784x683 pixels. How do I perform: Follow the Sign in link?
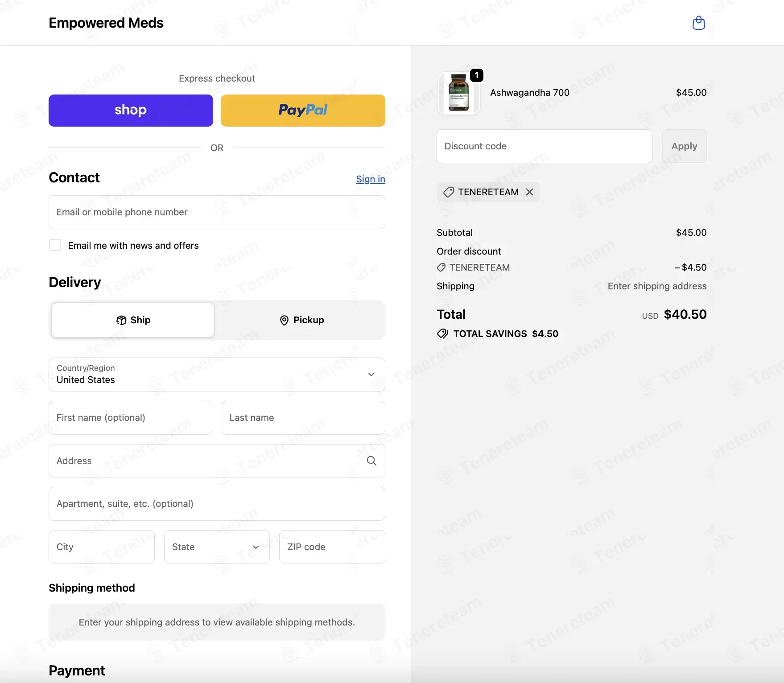[371, 179]
